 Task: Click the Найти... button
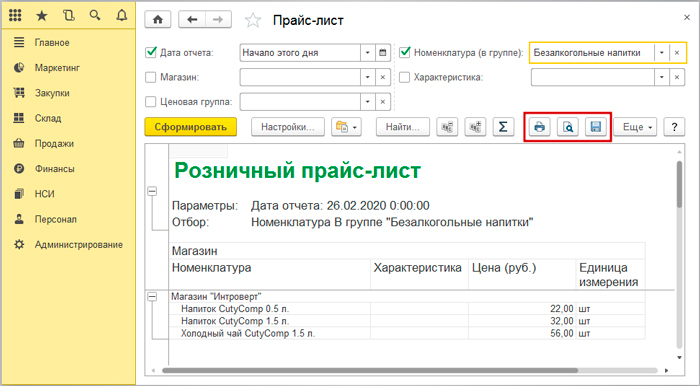coord(403,127)
